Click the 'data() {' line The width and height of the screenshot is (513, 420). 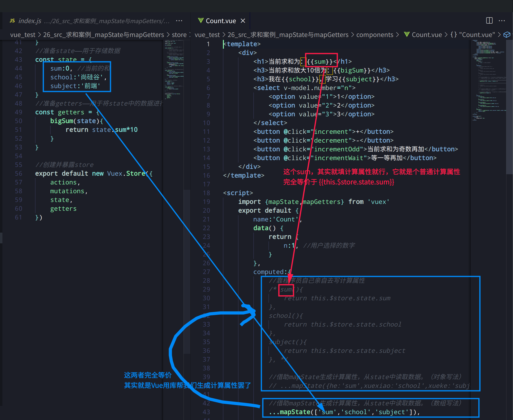(268, 228)
